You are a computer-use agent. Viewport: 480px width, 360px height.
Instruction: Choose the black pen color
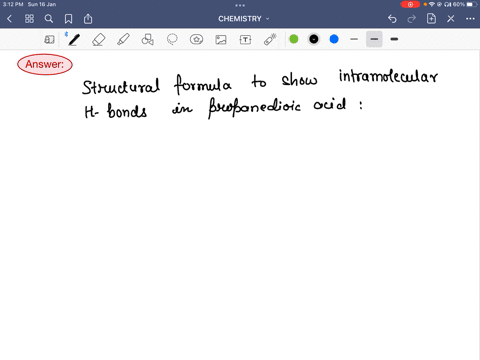(x=314, y=39)
